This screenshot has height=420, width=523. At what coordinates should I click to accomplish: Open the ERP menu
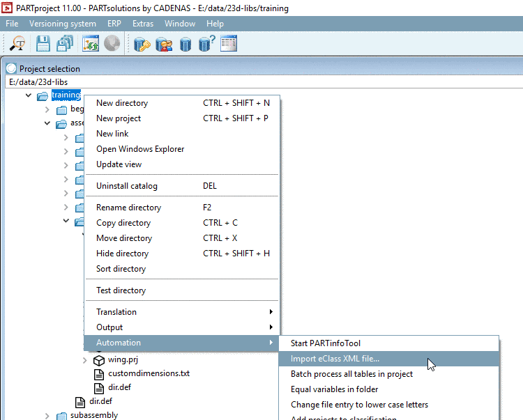tap(114, 24)
